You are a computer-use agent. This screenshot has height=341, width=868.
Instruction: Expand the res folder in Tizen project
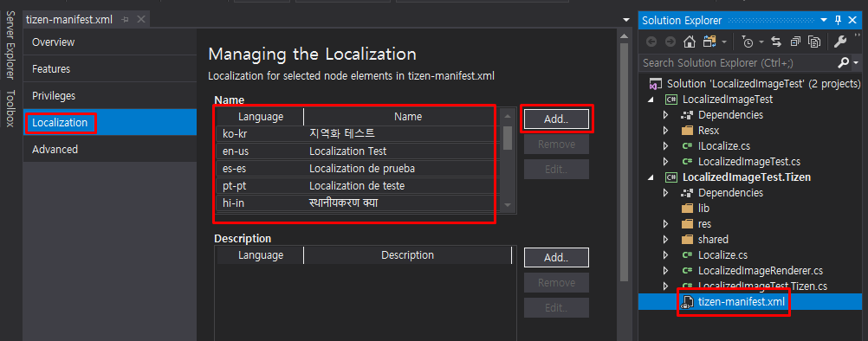coord(666,224)
